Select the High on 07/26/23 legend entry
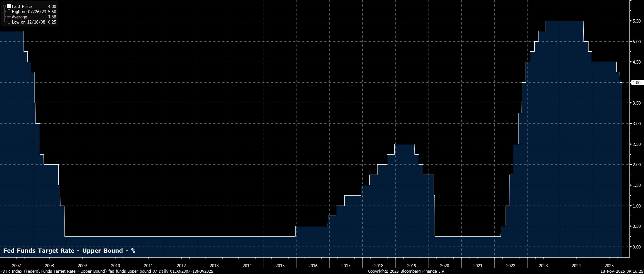The image size is (644, 274). pyautogui.click(x=29, y=12)
